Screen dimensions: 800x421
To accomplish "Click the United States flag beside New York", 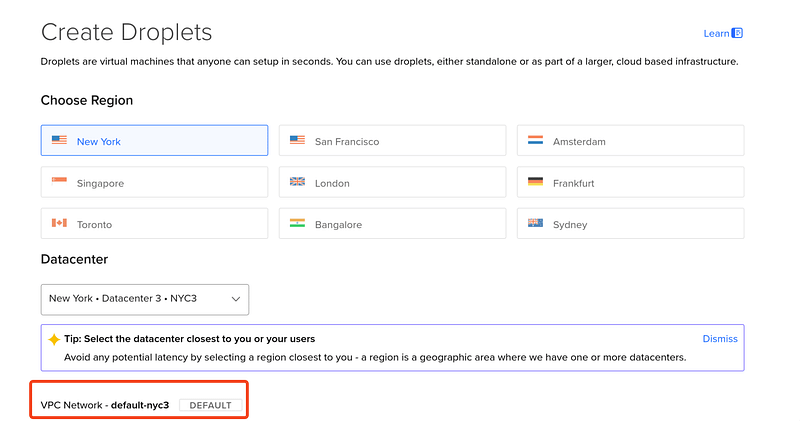I will tap(59, 141).
